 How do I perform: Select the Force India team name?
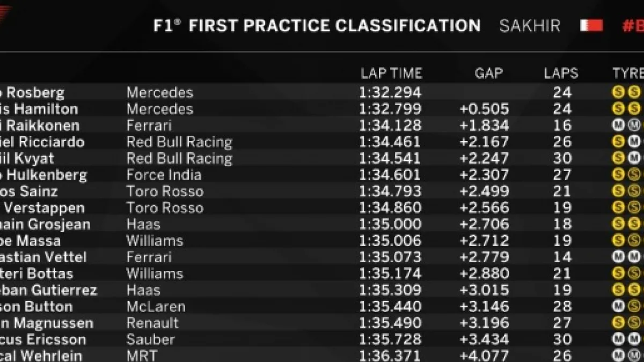pyautogui.click(x=164, y=175)
